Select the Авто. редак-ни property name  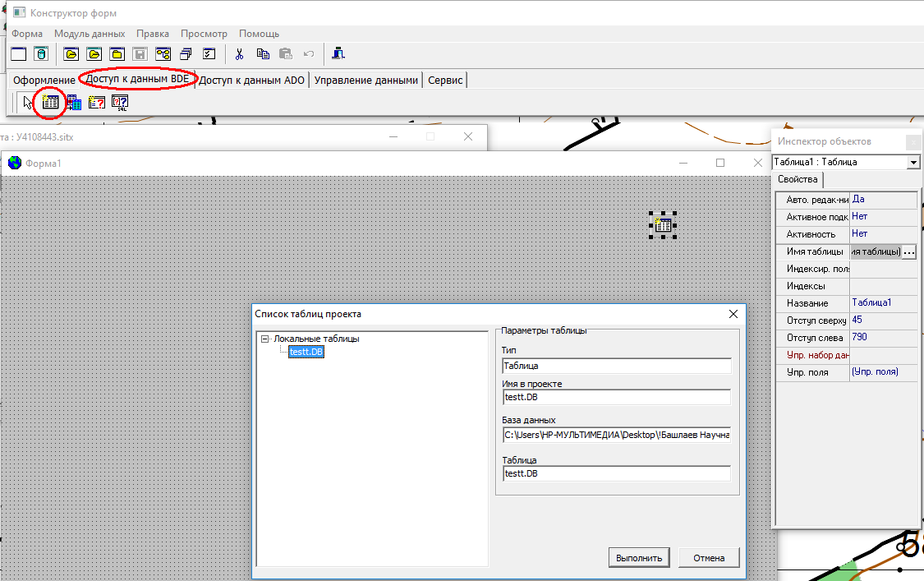[817, 200]
